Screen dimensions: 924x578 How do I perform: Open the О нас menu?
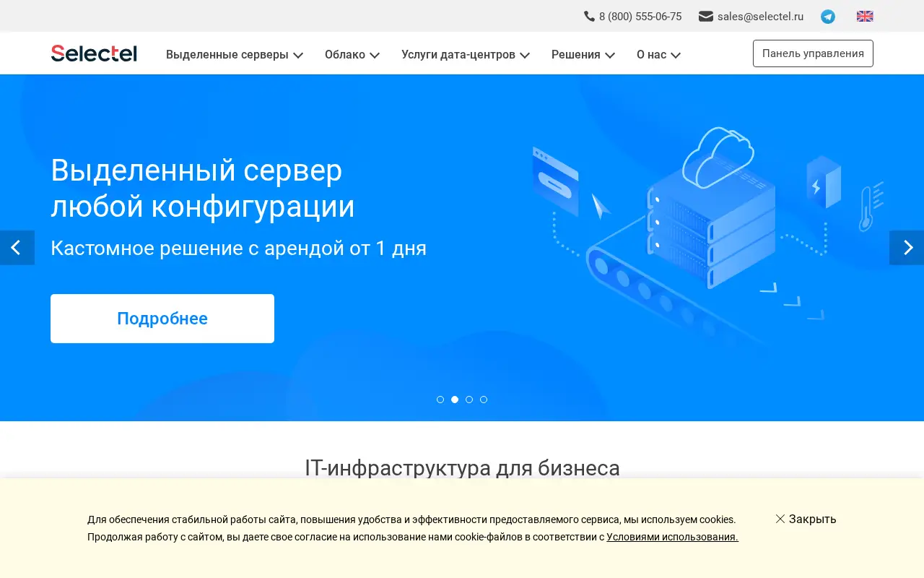[651, 54]
